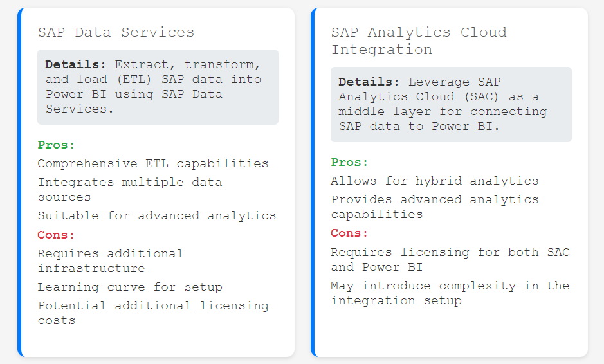The image size is (604, 364).
Task: Click "Suitable for advanced analytics" item
Action: 156,215
